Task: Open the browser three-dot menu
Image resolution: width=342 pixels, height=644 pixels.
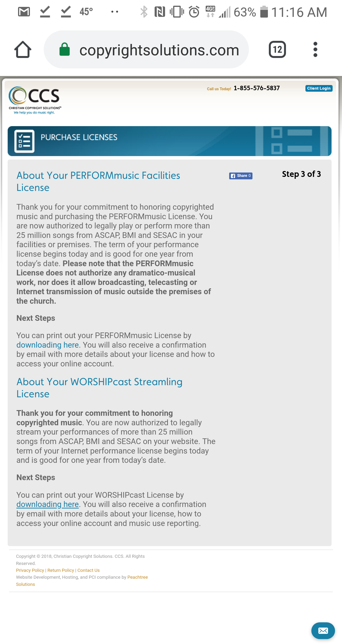Action: point(315,49)
